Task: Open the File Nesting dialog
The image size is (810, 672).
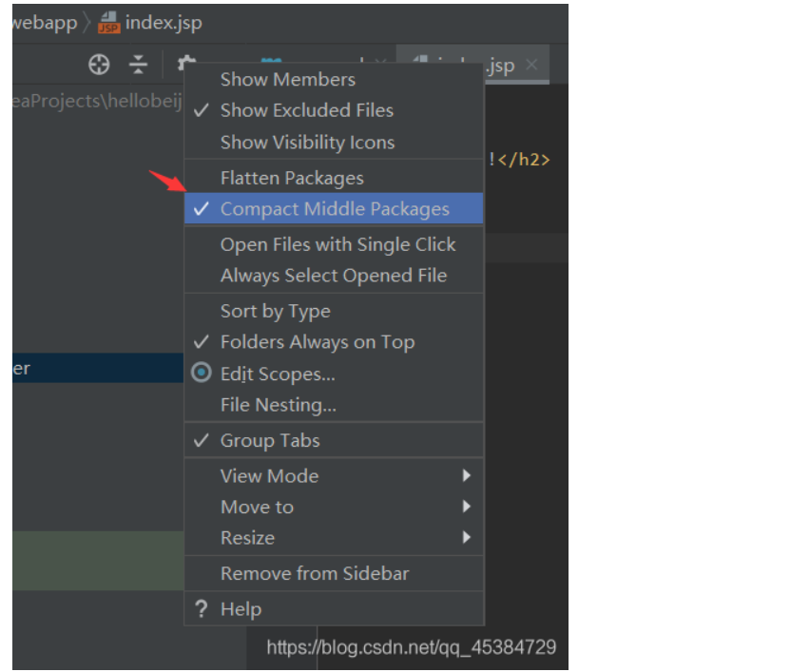Action: point(278,405)
